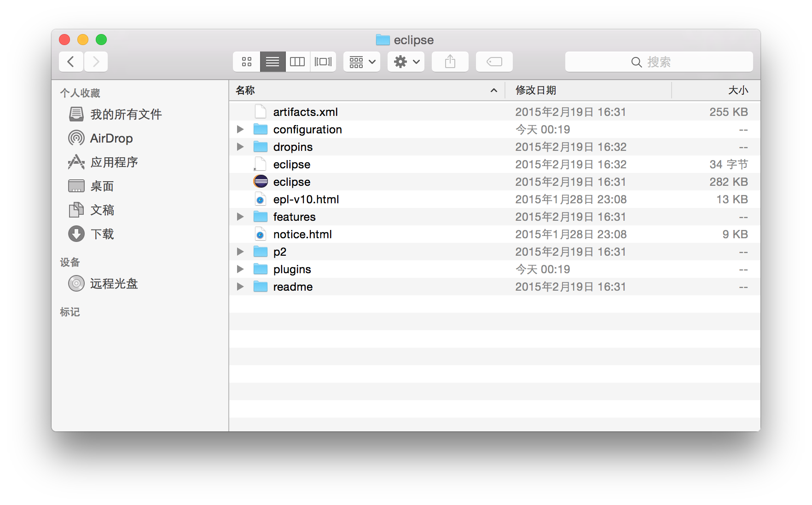Switch to Cover Flow view

(x=323, y=62)
